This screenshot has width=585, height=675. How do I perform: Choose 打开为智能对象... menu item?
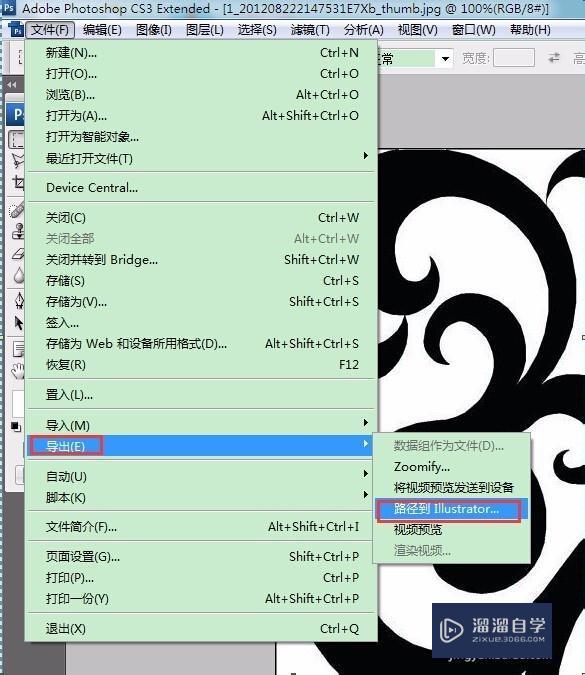202,137
